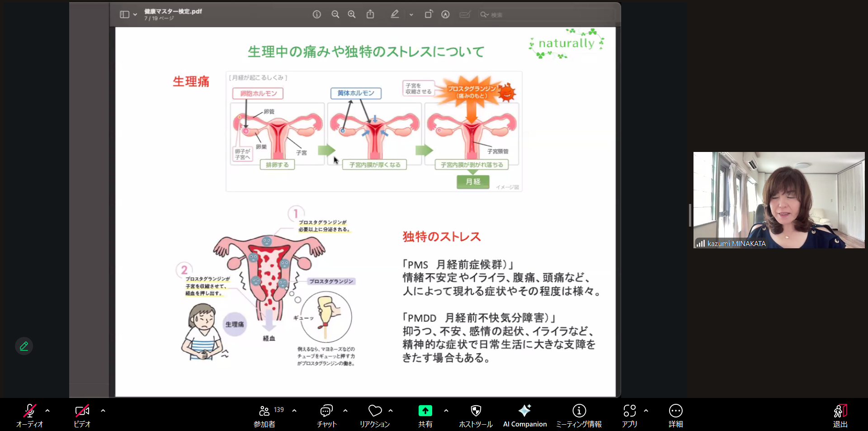Open the アプリ apps panel
This screenshot has width=868, height=431.
[629, 415]
